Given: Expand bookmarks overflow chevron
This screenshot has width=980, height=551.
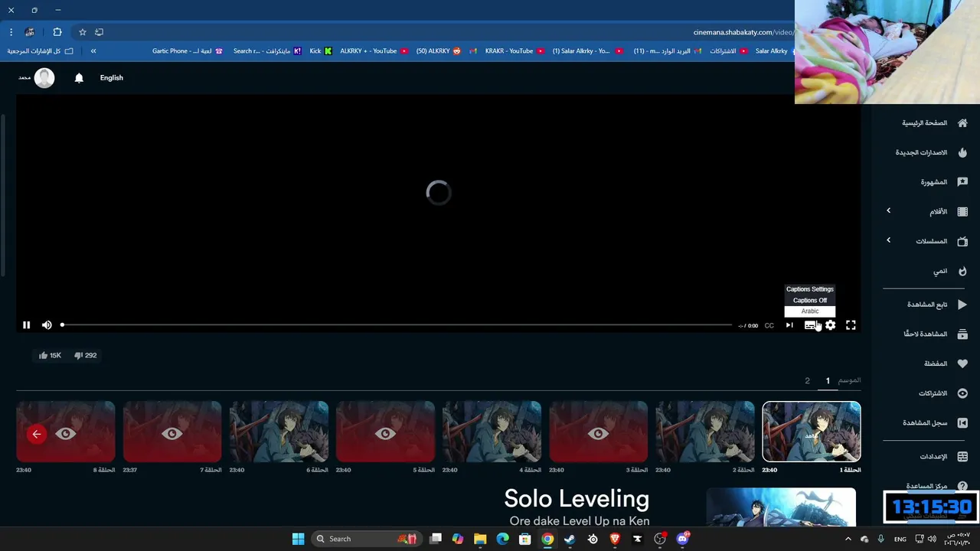Looking at the screenshot, I should [x=93, y=51].
